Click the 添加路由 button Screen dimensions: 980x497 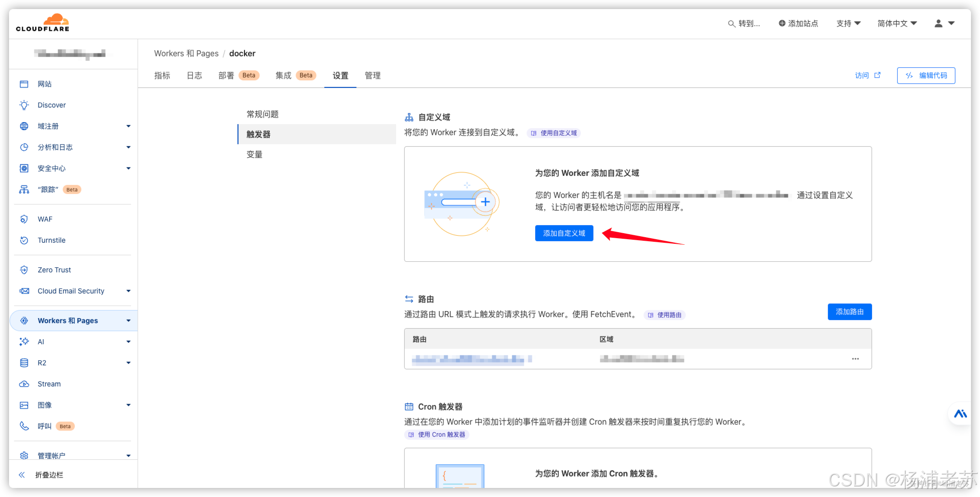850,312
